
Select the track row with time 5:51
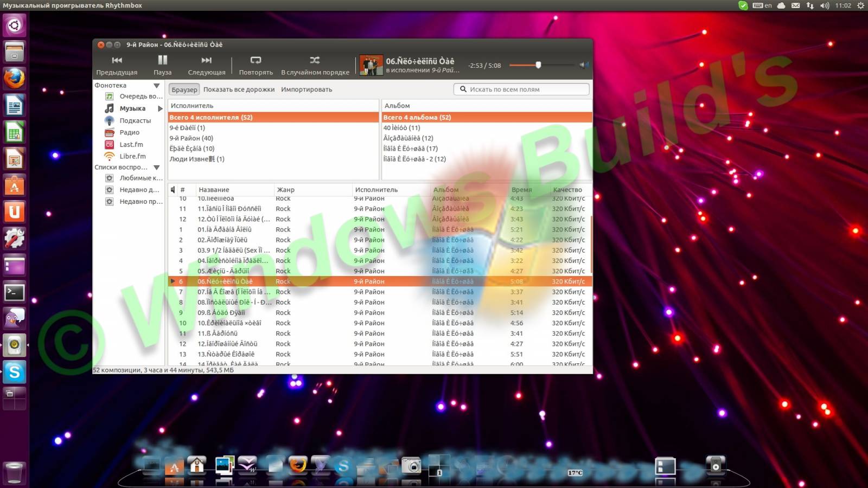[x=380, y=354]
